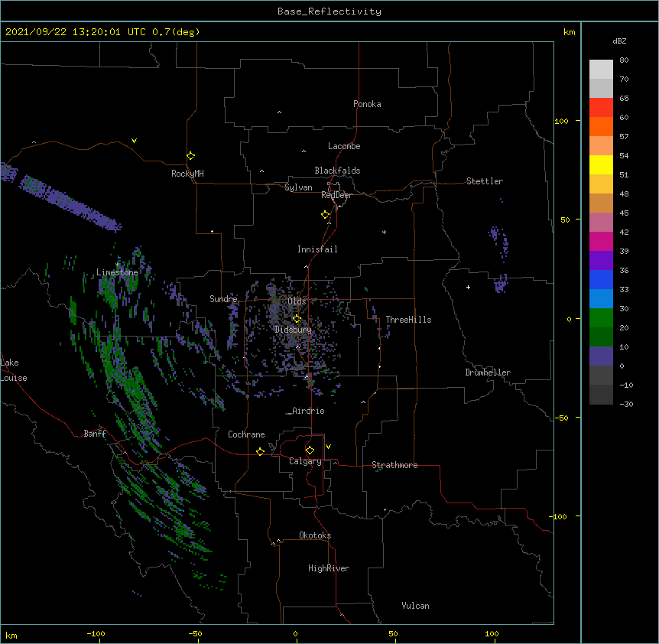Click the 80 value in dBZ legend
This screenshot has width=659, height=644.
624,60
